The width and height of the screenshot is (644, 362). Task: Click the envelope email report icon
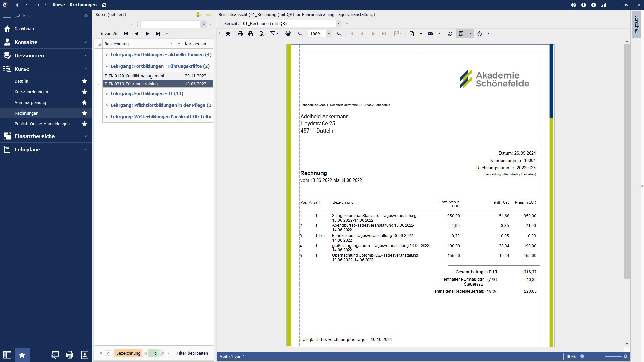430,34
